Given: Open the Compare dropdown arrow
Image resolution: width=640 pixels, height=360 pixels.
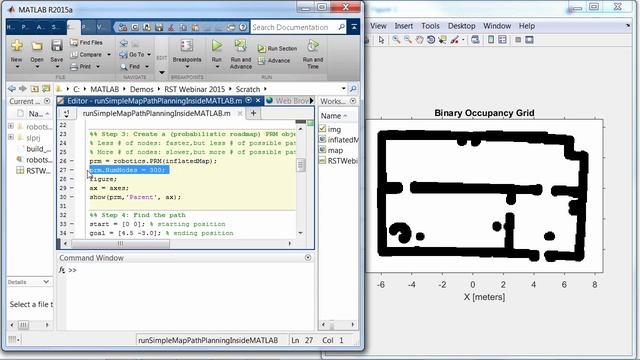Looking at the screenshot, I should 109,55.
